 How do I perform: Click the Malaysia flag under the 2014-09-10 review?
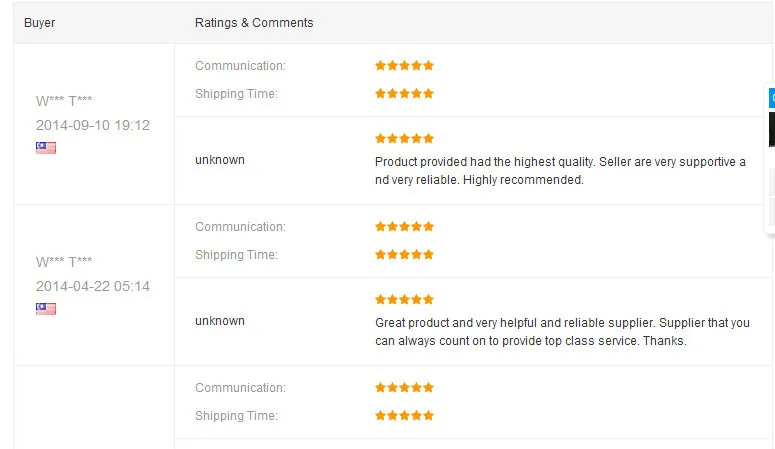(46, 148)
